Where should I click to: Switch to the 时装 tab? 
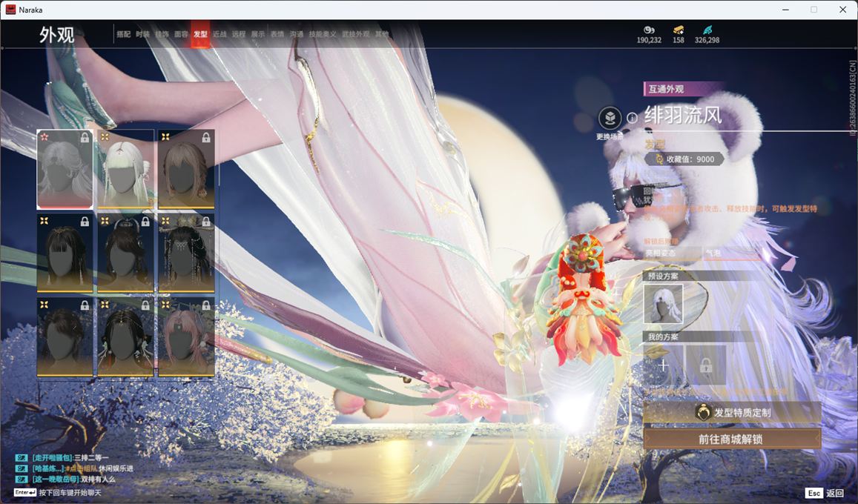(x=143, y=34)
